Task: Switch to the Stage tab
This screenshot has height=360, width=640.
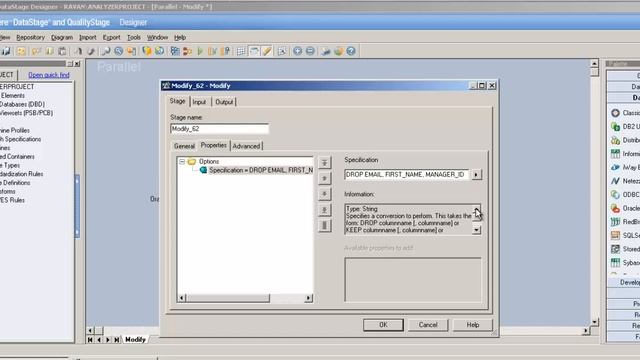Action: point(178,101)
